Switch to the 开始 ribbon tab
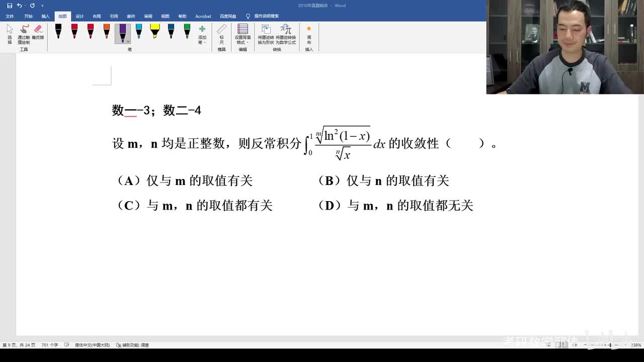 [28, 17]
